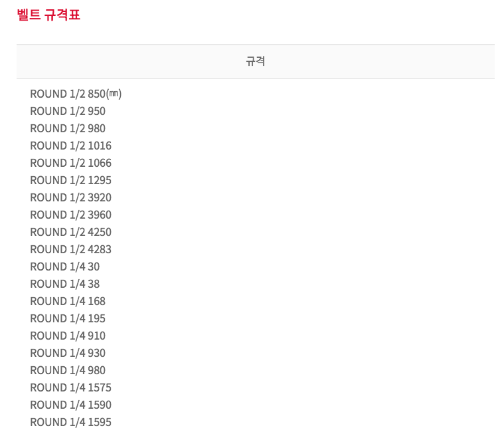Click the ROUND 1/4 168 entry
This screenshot has height=432, width=504.
point(68,301)
